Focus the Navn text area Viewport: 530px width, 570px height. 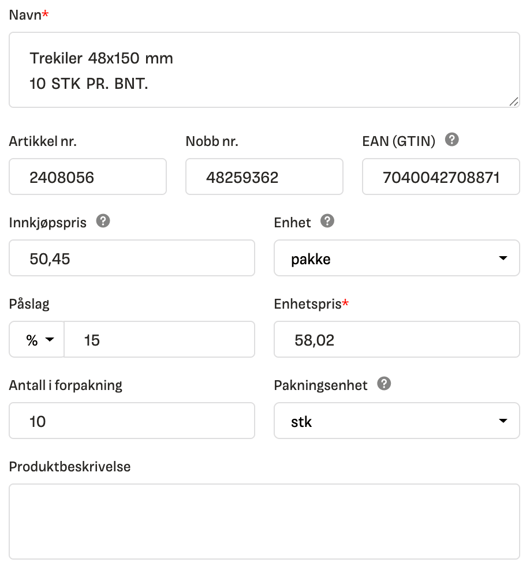(264, 70)
